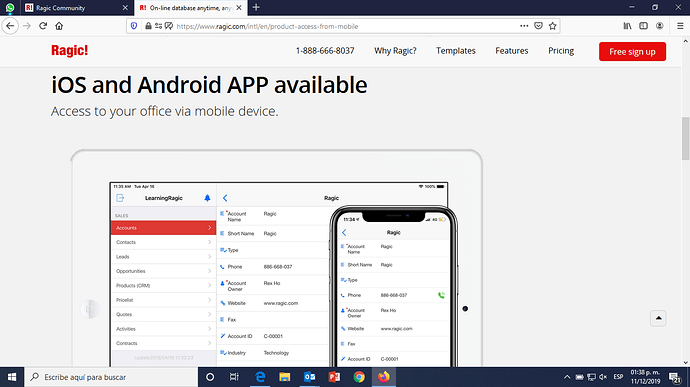Open the Firefox library icon
Screen dimensions: 690x387
(627, 26)
